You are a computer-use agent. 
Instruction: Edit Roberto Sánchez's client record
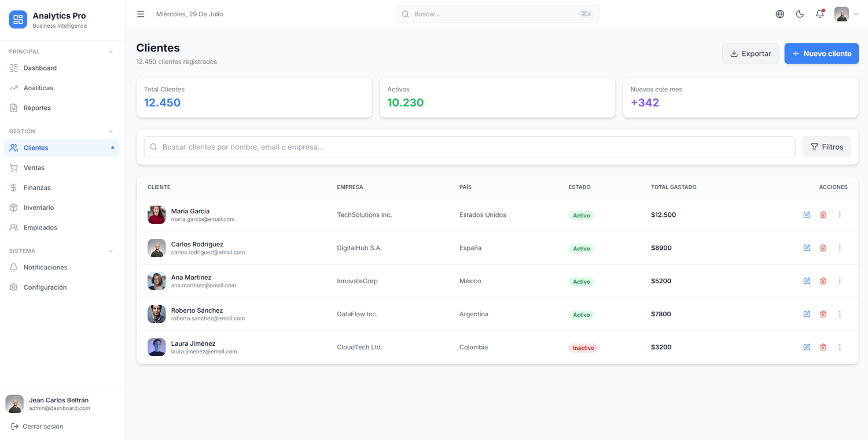pos(807,314)
